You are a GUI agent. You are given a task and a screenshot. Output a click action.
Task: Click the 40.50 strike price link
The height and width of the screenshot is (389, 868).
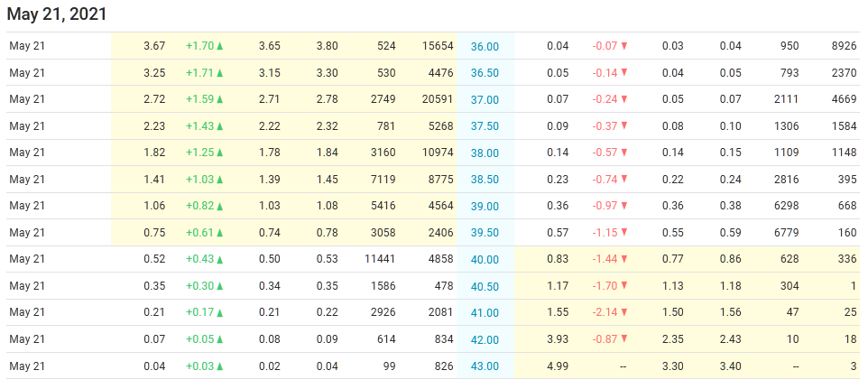tap(485, 287)
